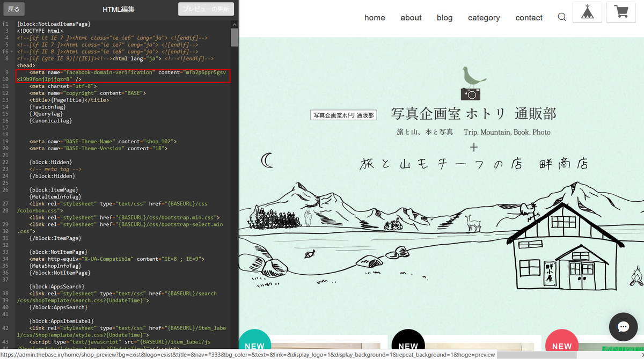This screenshot has height=359, width=644.
Task: Click the code editor vertical scrollbar thumb
Action: (235, 38)
